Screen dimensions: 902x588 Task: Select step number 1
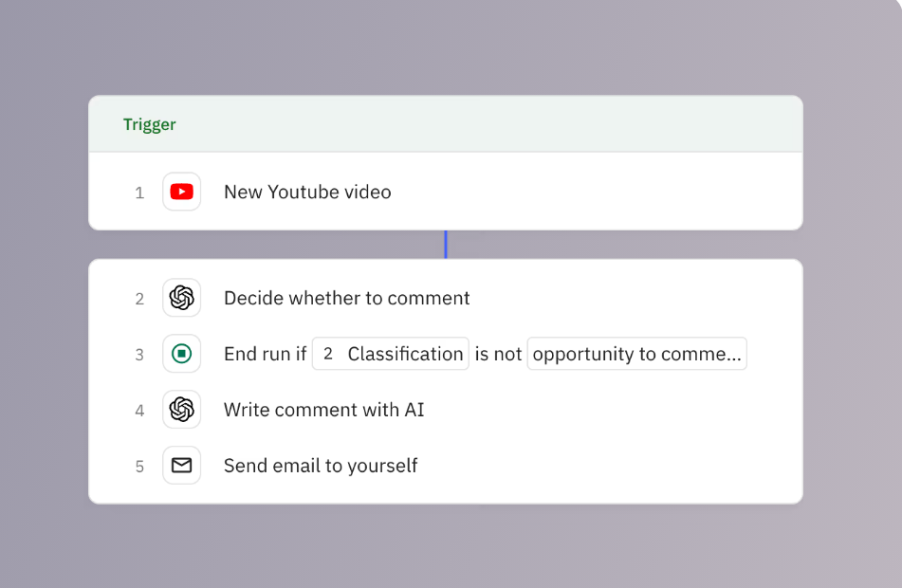coord(139,193)
